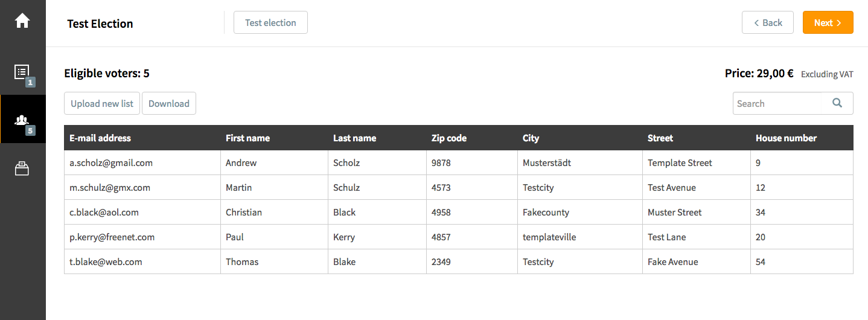868x320 pixels.
Task: Click the Last name column header
Action: [354, 138]
